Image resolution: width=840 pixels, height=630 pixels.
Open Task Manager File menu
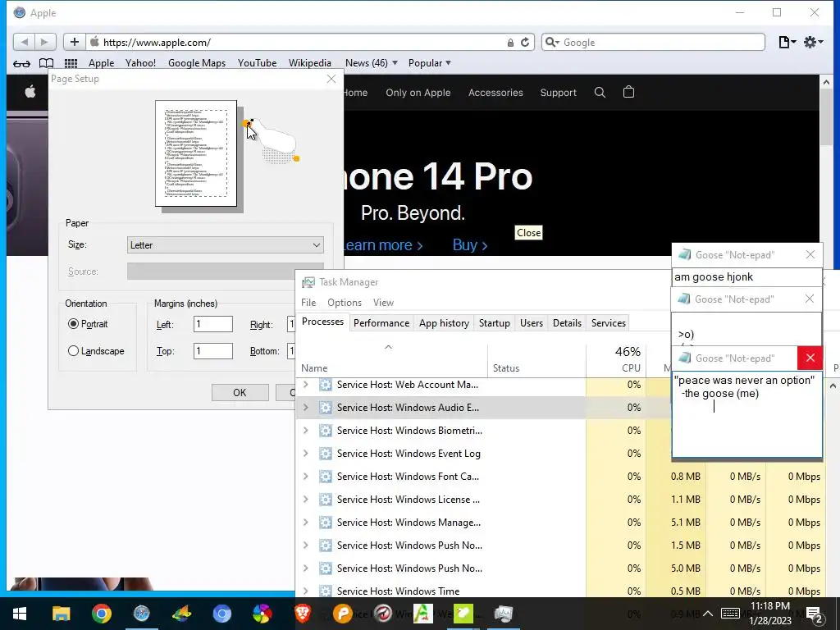308,303
